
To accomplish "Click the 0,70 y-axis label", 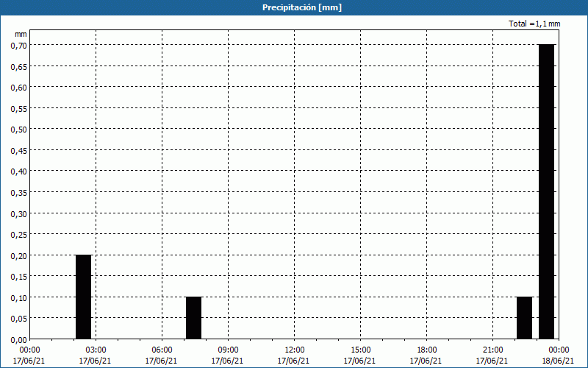I will coord(18,46).
